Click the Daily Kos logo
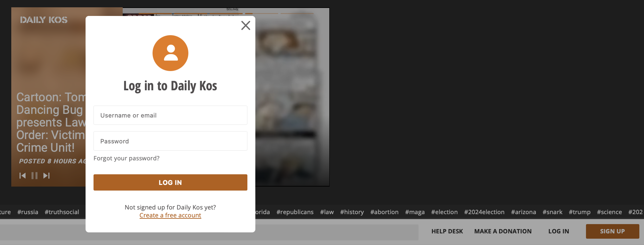644x245 pixels. pos(44,20)
